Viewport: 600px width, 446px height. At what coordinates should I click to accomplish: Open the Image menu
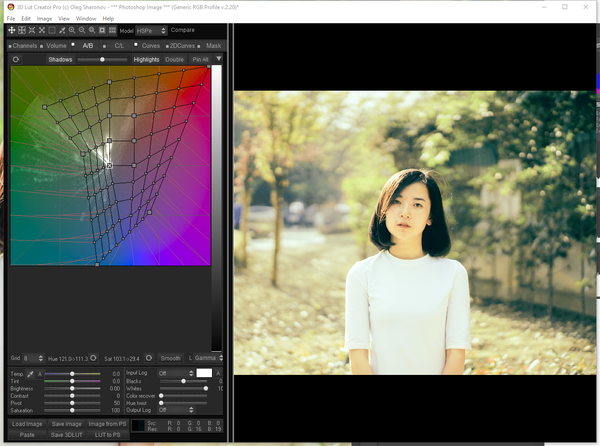tap(44, 18)
